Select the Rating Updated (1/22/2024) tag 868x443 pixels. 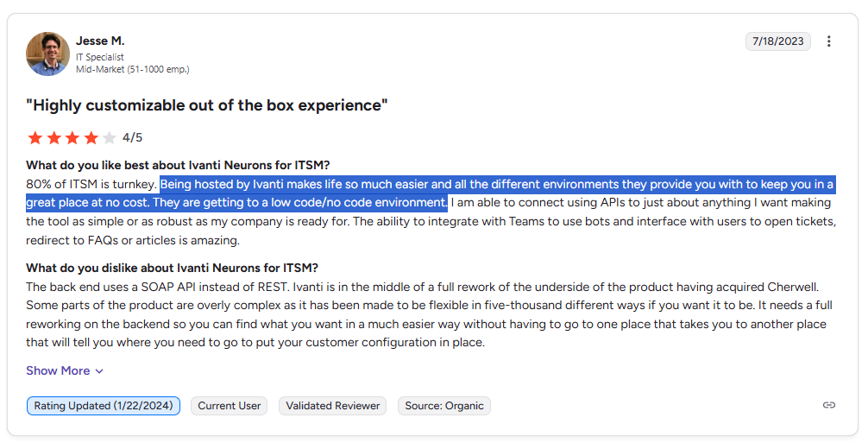click(104, 405)
